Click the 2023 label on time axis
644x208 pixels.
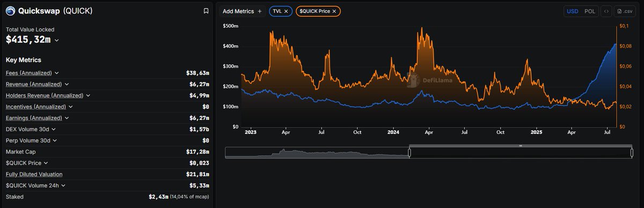click(x=250, y=132)
